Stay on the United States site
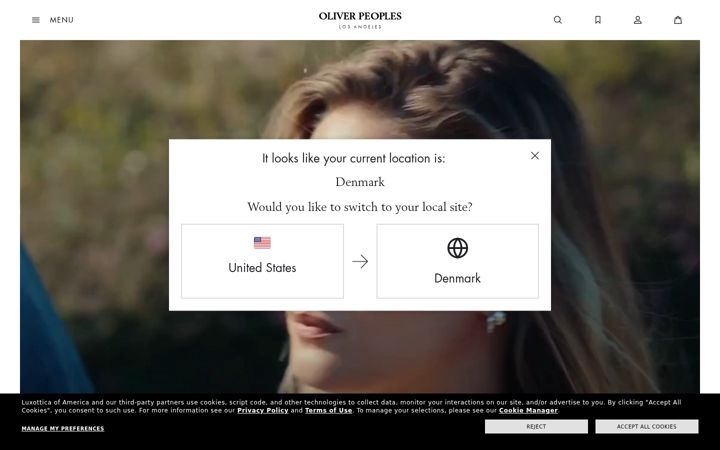Viewport: 720px width, 450px height. (262, 261)
